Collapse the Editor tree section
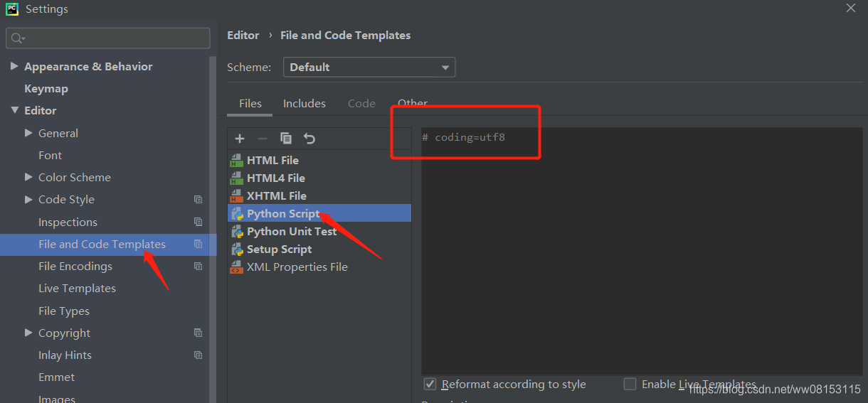 click(14, 110)
